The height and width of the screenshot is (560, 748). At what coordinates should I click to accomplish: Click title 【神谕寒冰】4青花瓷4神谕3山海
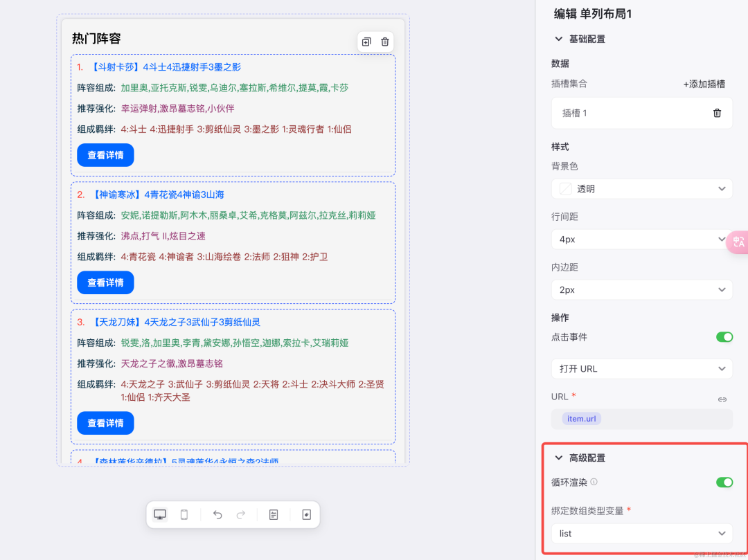click(x=157, y=195)
